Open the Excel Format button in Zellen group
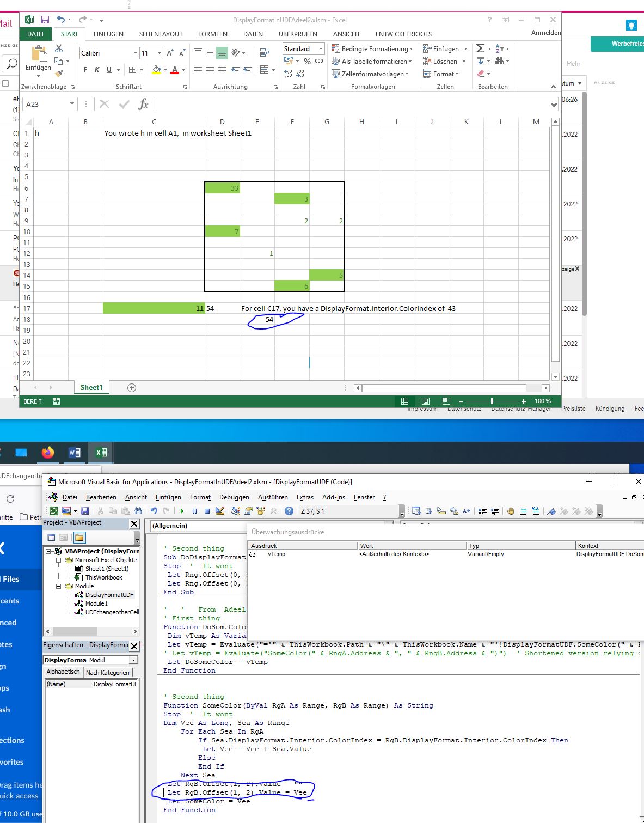644x823 pixels. click(x=441, y=74)
